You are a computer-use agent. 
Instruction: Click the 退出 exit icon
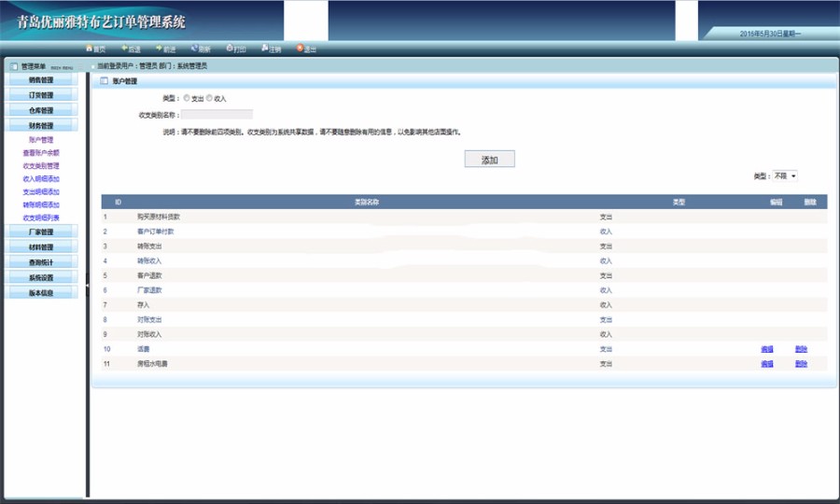click(301, 49)
